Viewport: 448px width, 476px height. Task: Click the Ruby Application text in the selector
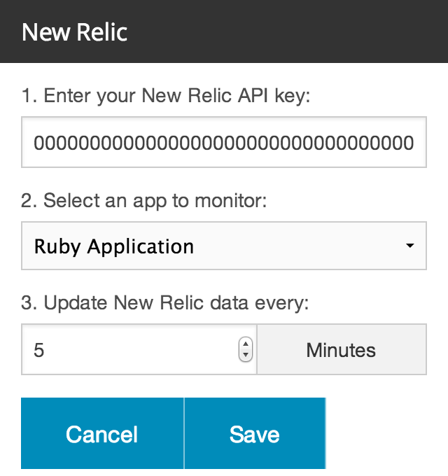[x=114, y=246]
